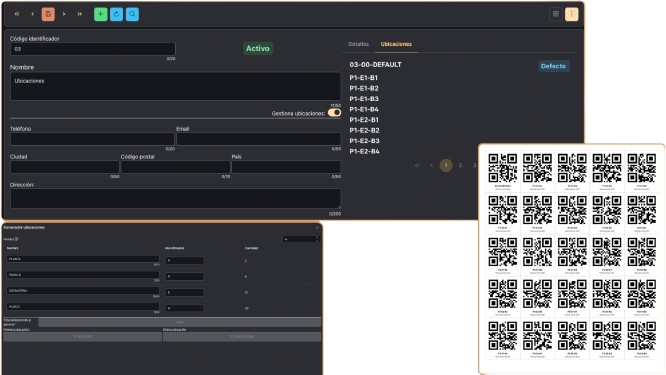Click the Última ubicación preview field
This screenshot has height=375, width=666.
click(242, 337)
